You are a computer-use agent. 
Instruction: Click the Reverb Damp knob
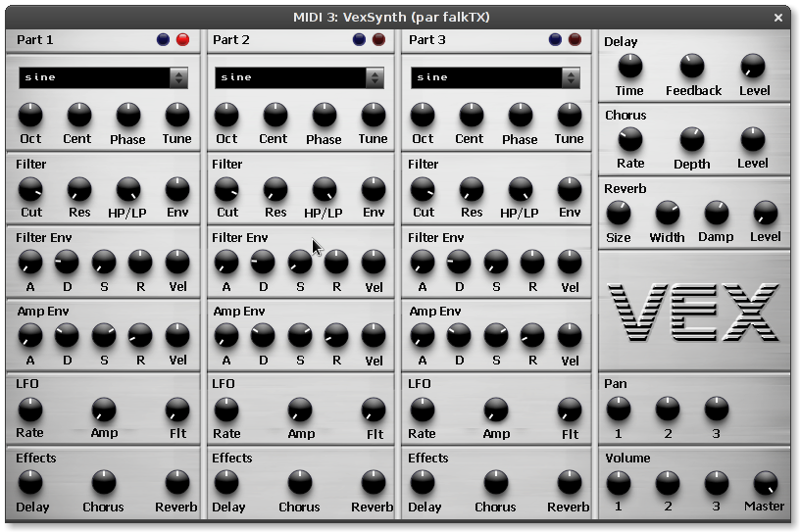[717, 214]
